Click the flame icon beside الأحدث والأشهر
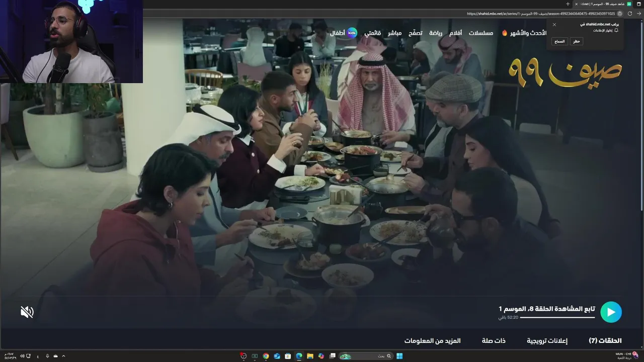The image size is (644, 362). tap(505, 33)
